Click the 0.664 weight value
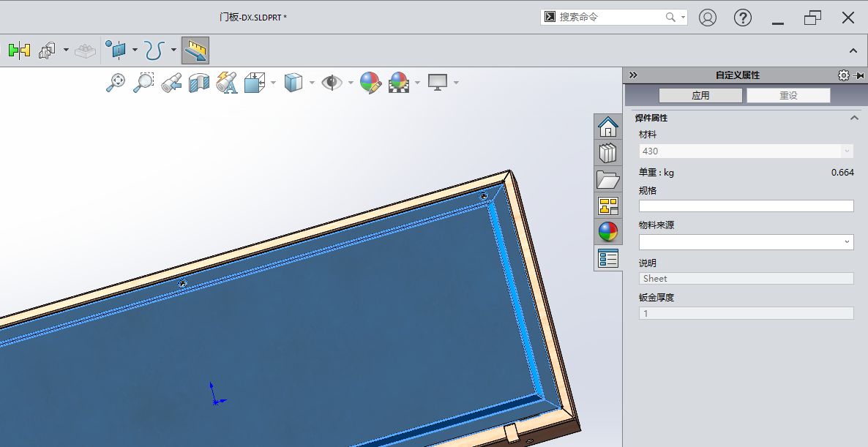Image resolution: width=868 pixels, height=447 pixels. [x=842, y=173]
